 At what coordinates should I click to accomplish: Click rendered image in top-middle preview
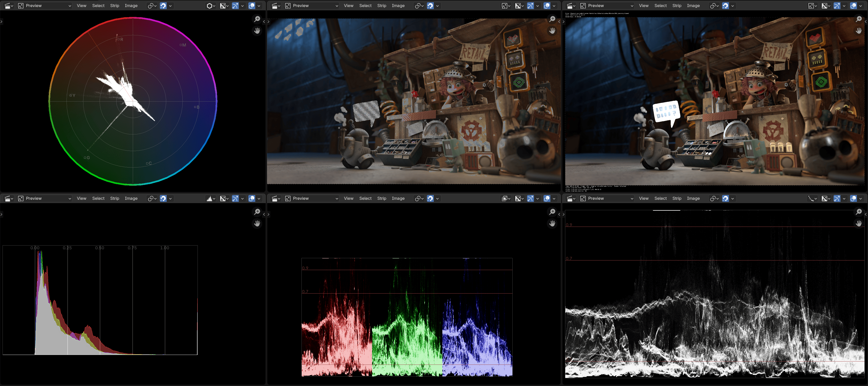click(414, 101)
